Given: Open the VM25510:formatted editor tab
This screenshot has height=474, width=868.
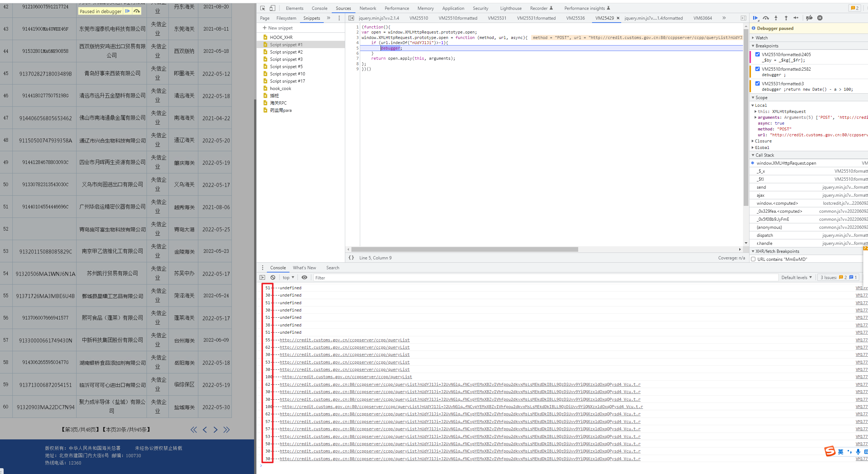Looking at the screenshot, I should pos(458,18).
